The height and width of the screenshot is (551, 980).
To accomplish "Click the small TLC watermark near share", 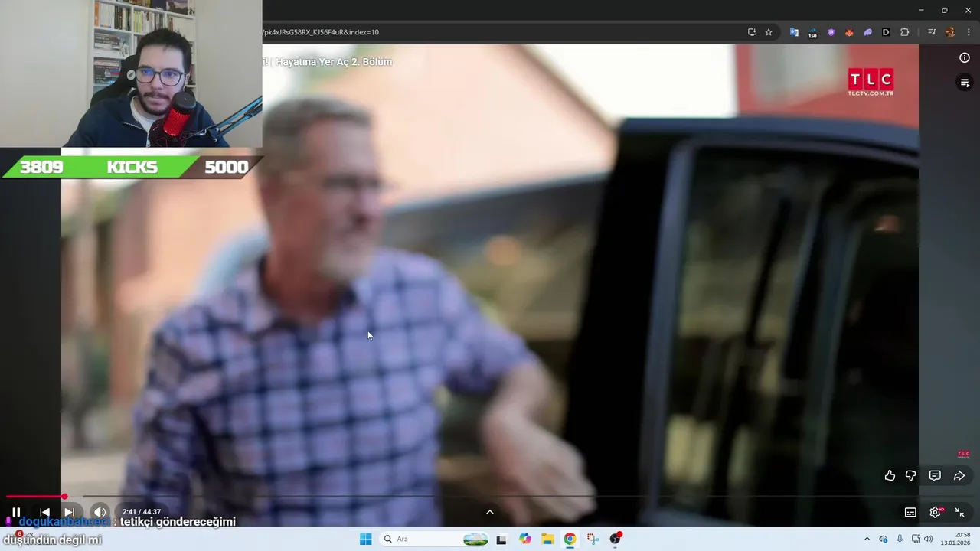I will pyautogui.click(x=963, y=454).
